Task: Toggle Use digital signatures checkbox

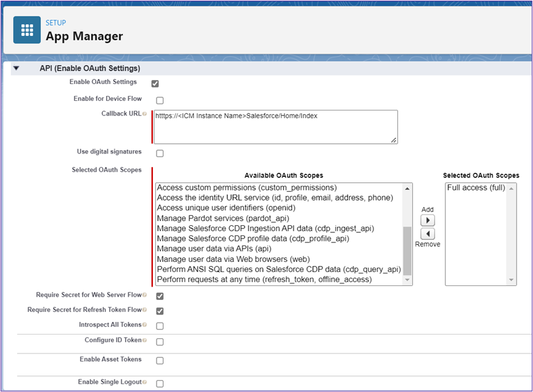Action: 160,153
